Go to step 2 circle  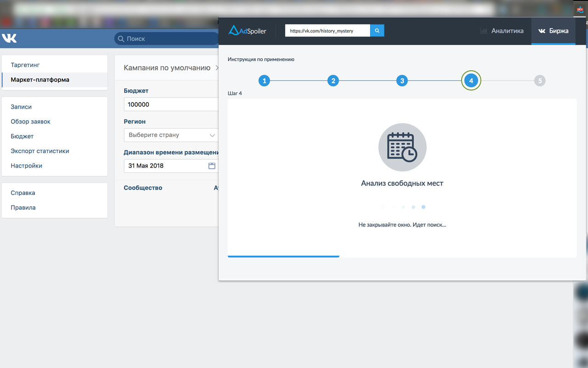pyautogui.click(x=333, y=81)
